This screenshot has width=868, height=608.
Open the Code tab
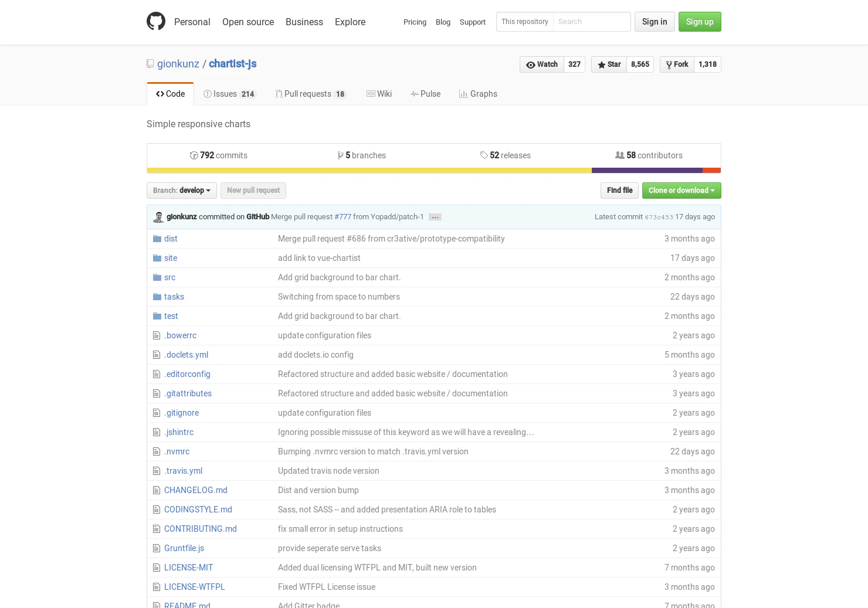(170, 94)
